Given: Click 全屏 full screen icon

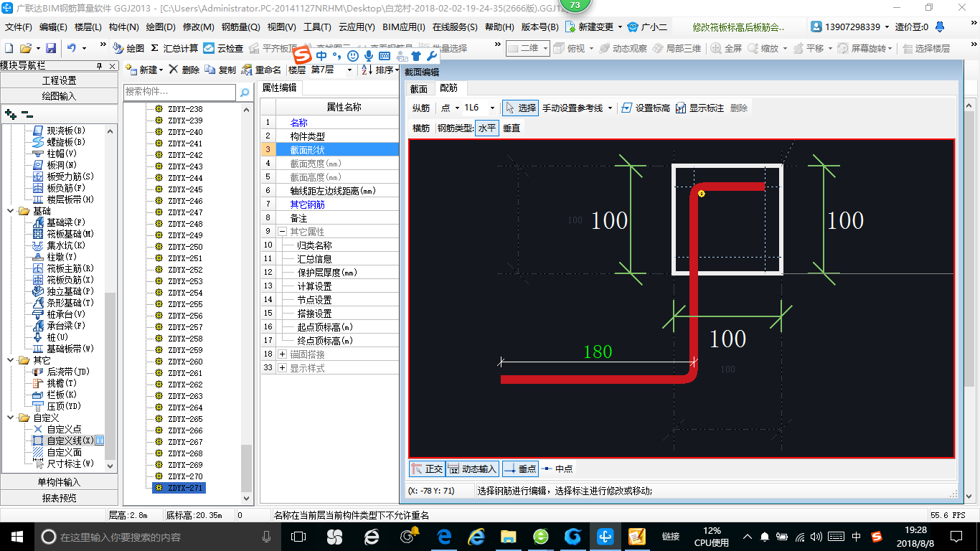Looking at the screenshot, I should coord(726,48).
